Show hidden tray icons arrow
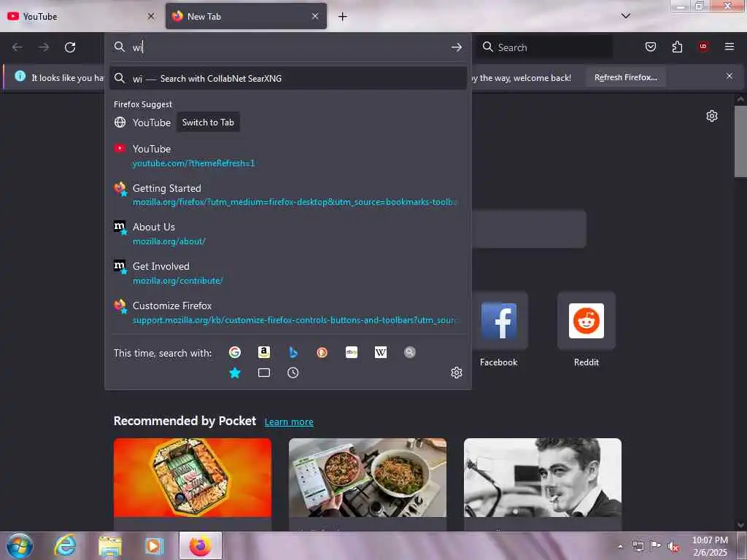Viewport: 747px width, 560px height. (x=620, y=547)
